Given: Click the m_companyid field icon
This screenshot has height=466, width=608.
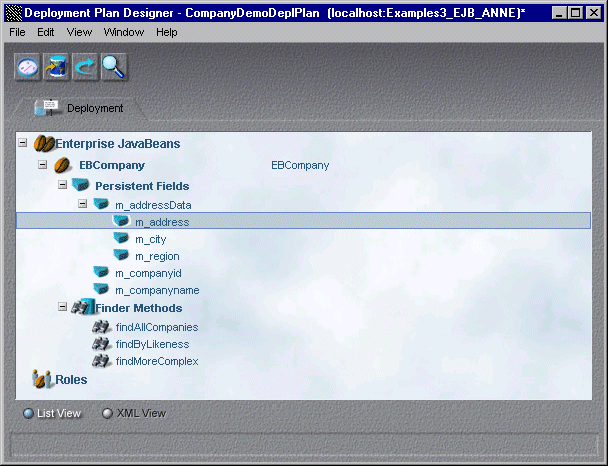Looking at the screenshot, I should (101, 272).
